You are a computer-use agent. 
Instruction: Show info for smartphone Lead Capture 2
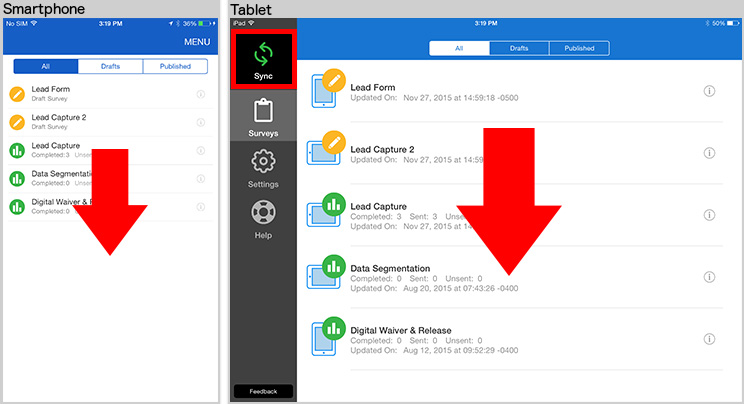coord(201,122)
